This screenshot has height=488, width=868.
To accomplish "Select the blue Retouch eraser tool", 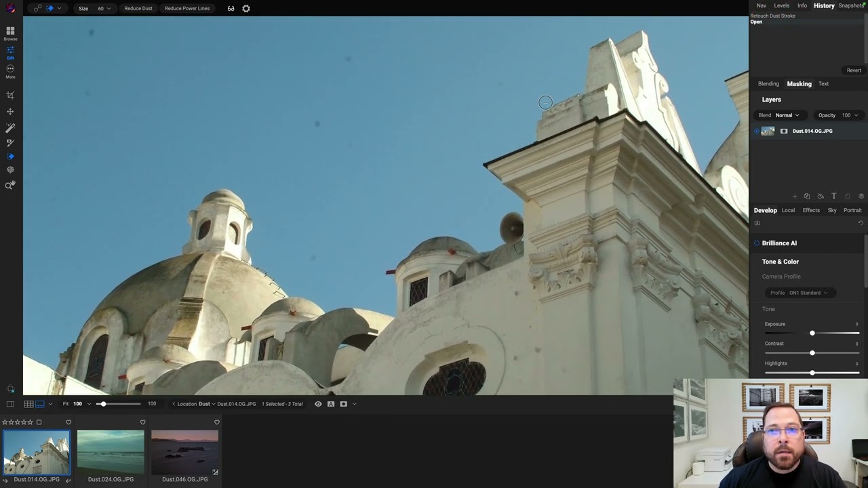I will click(x=10, y=157).
